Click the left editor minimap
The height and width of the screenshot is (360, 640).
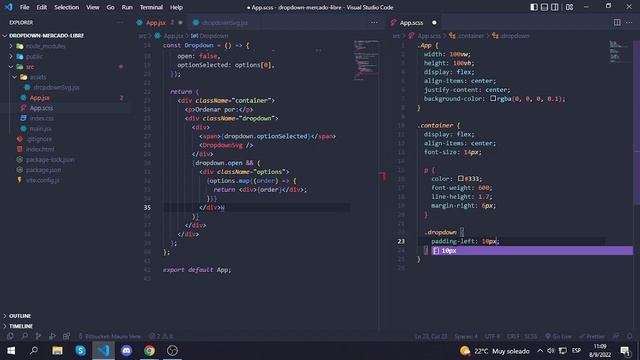(366, 60)
